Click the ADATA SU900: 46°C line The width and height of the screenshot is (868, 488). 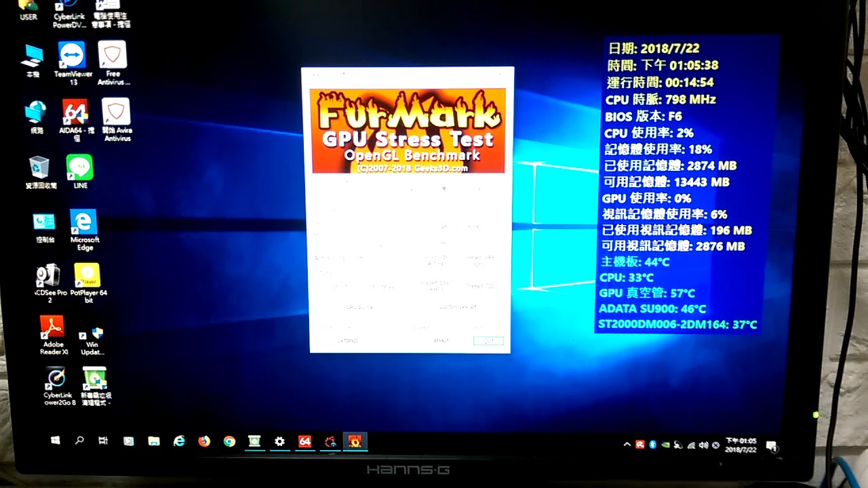652,308
